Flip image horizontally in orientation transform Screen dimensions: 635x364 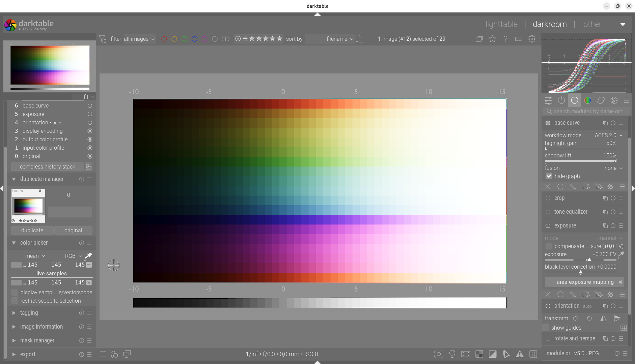coord(603,318)
